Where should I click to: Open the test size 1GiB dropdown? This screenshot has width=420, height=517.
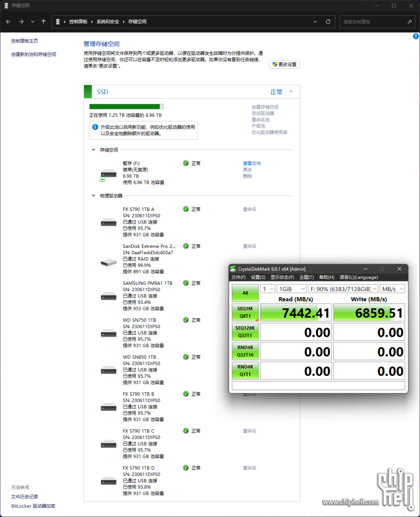tap(291, 289)
